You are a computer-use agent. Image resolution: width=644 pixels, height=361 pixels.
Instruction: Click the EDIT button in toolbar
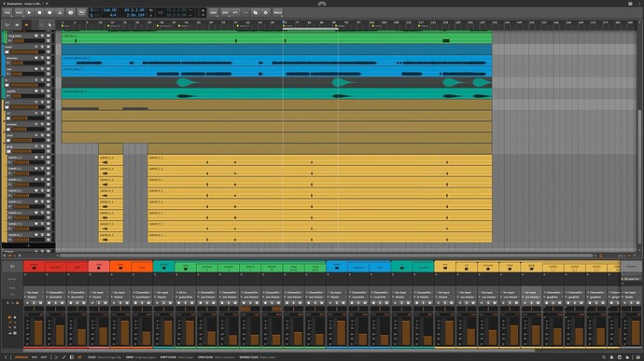point(225,13)
